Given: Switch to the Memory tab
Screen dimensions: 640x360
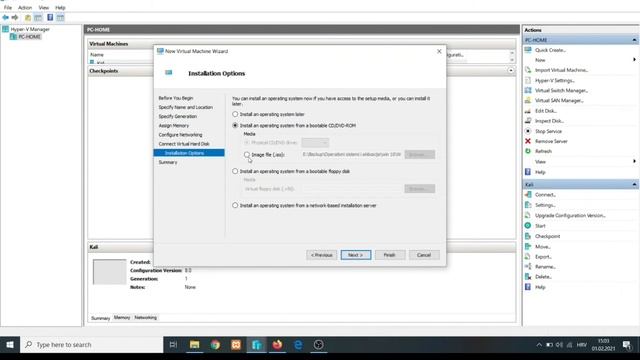Looking at the screenshot, I should coord(122,317).
